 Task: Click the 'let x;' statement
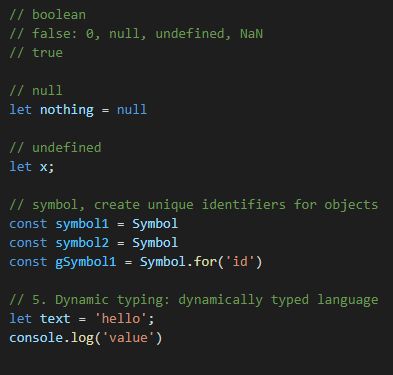tap(32, 167)
